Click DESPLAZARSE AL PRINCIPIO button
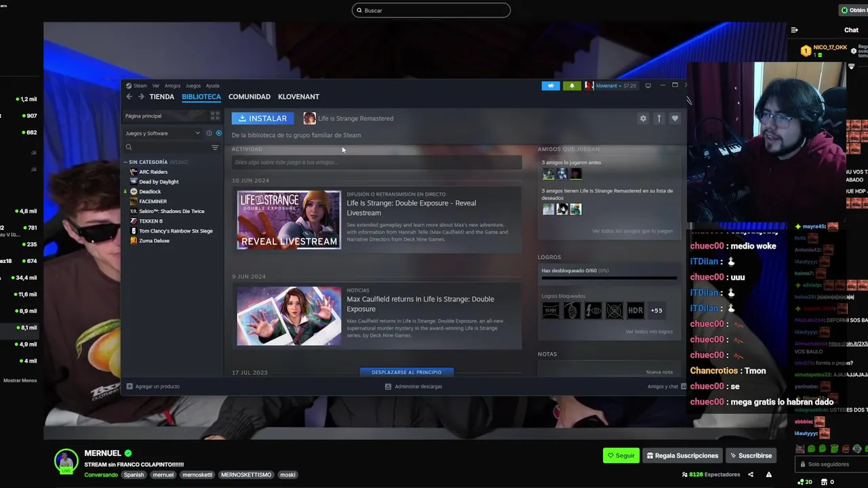 coord(406,372)
